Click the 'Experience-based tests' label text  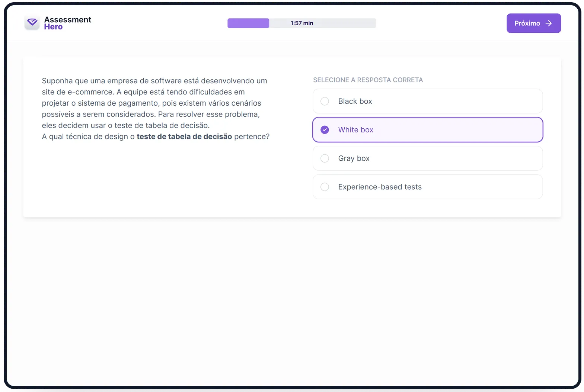380,187
